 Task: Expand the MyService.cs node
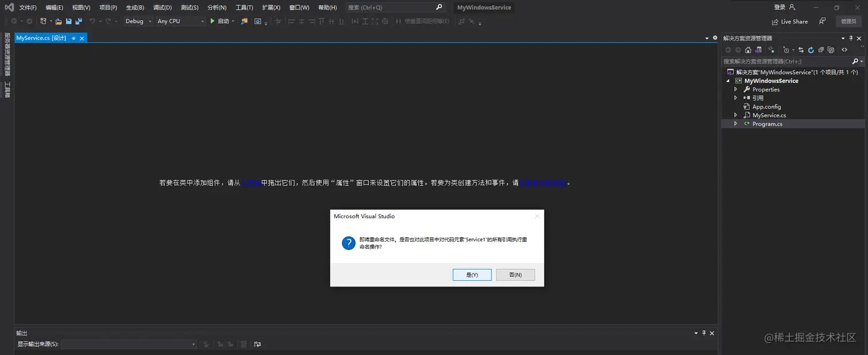(736, 115)
